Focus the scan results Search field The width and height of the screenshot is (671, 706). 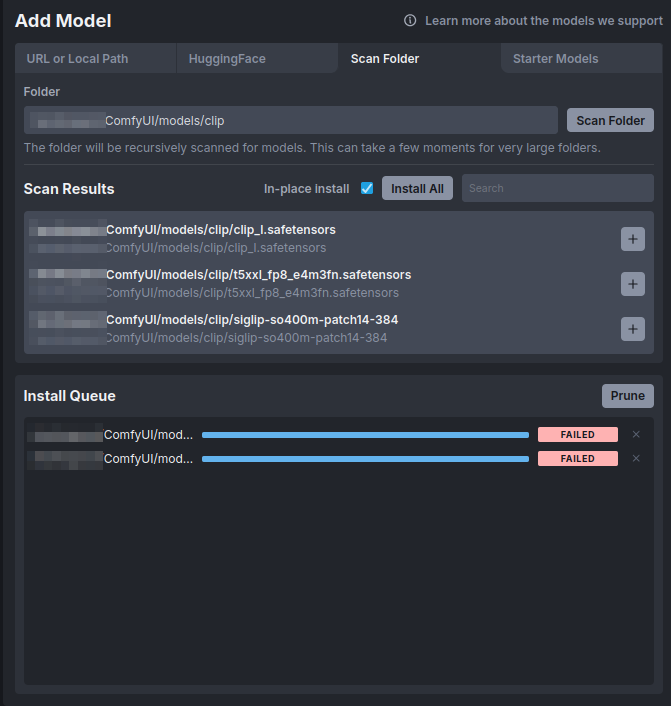558,188
